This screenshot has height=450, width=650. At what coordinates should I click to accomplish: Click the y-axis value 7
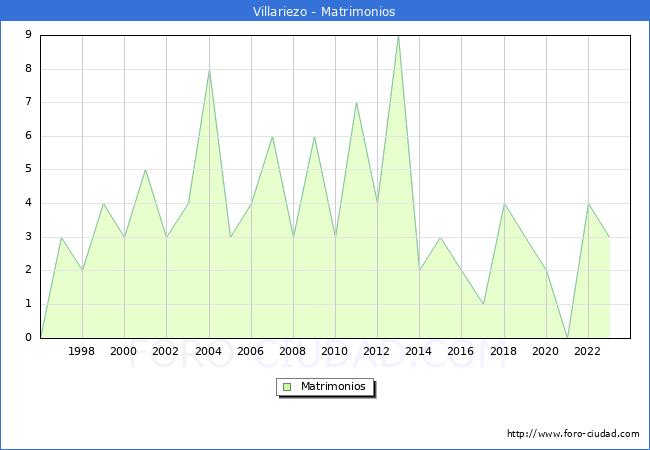28,102
